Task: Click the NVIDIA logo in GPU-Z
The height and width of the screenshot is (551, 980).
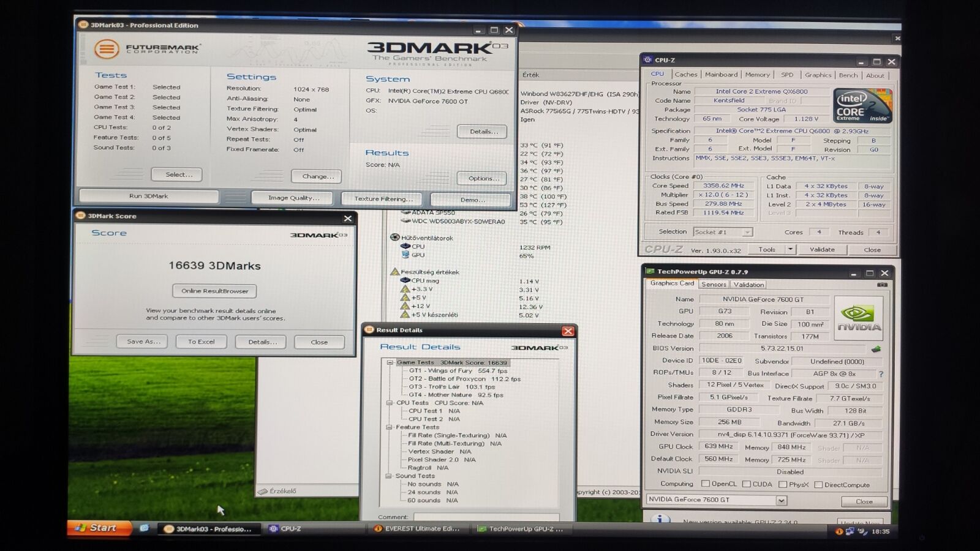Action: [x=859, y=318]
